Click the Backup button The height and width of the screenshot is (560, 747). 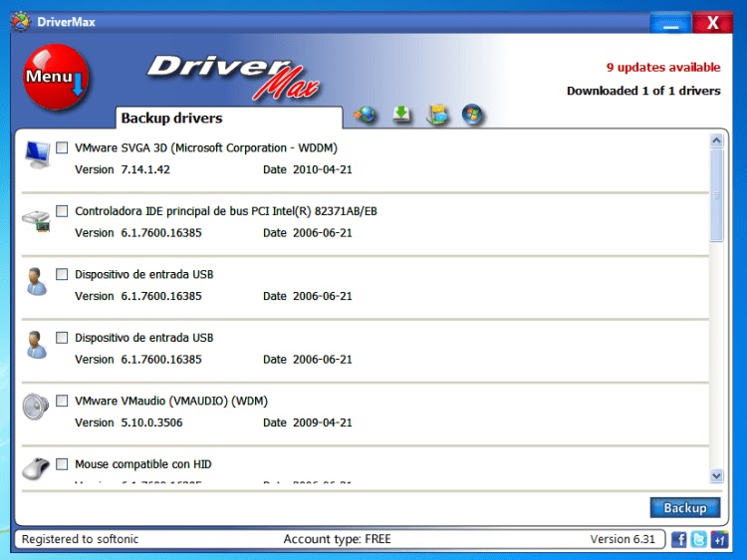click(x=685, y=507)
